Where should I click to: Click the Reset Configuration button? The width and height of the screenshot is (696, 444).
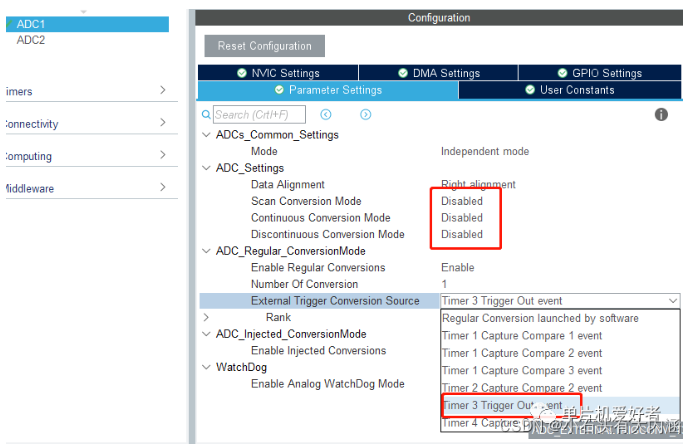[x=265, y=46]
